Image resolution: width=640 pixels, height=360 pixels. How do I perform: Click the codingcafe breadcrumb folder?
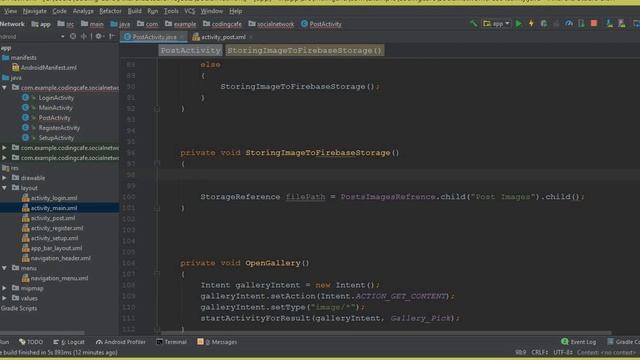222,24
